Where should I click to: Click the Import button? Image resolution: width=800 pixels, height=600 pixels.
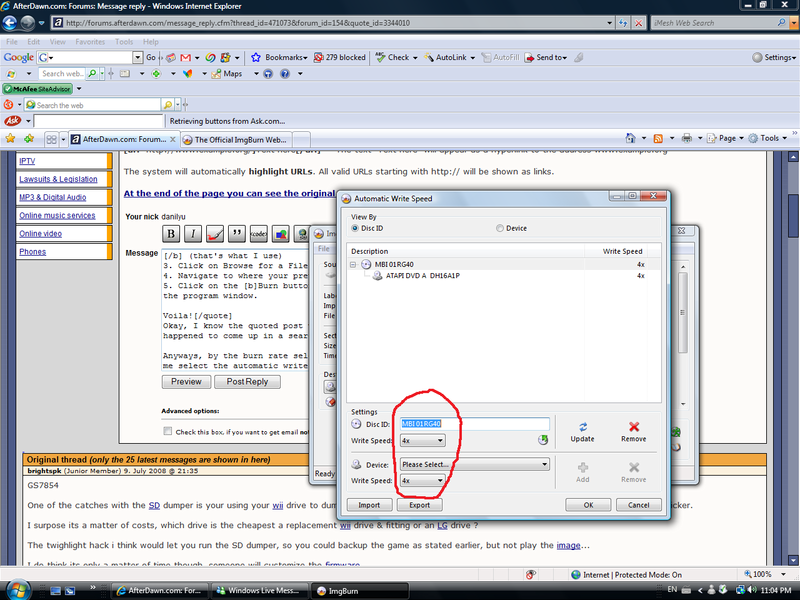pos(369,505)
